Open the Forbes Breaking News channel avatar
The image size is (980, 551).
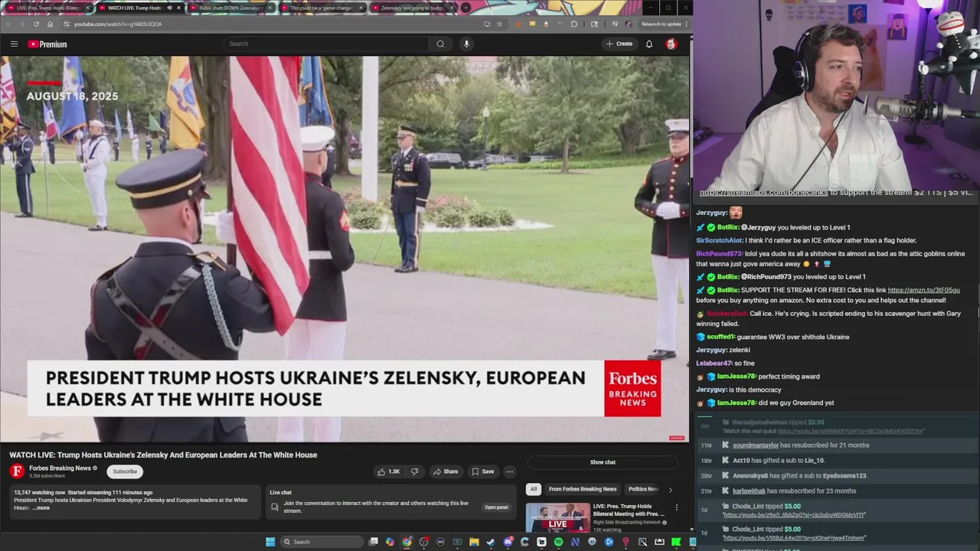click(17, 471)
